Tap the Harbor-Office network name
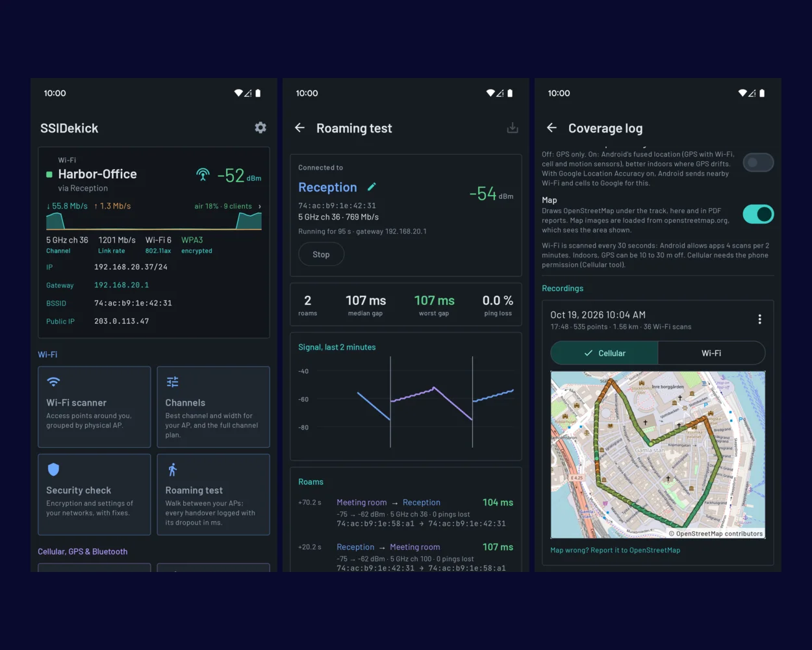The image size is (812, 650). (x=97, y=174)
